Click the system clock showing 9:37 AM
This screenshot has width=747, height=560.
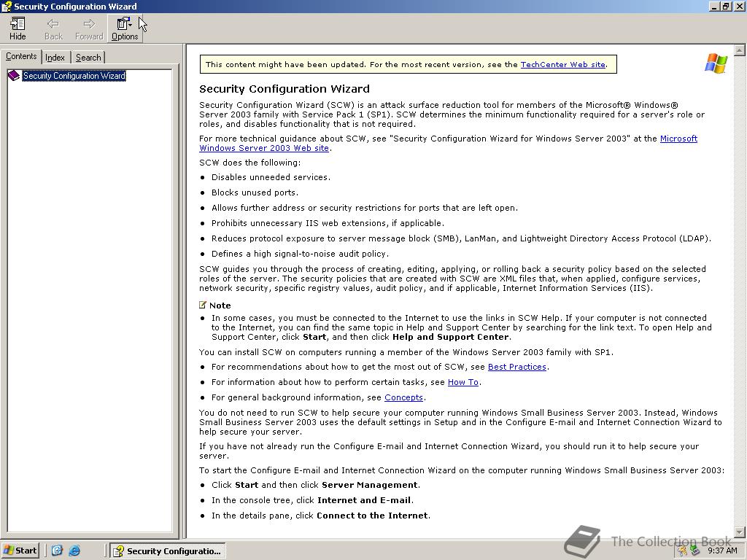coord(722,551)
